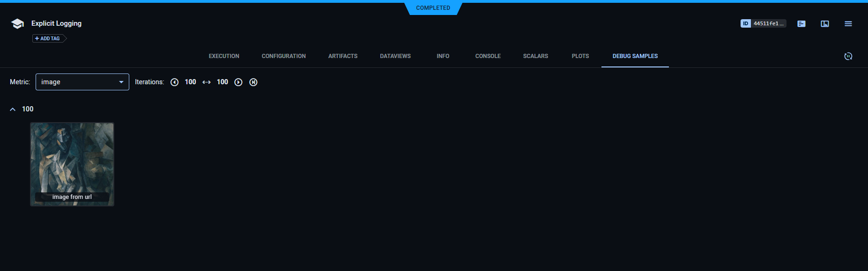Viewport: 868px width, 271px height.
Task: Go to the Console tab
Action: [x=488, y=56]
